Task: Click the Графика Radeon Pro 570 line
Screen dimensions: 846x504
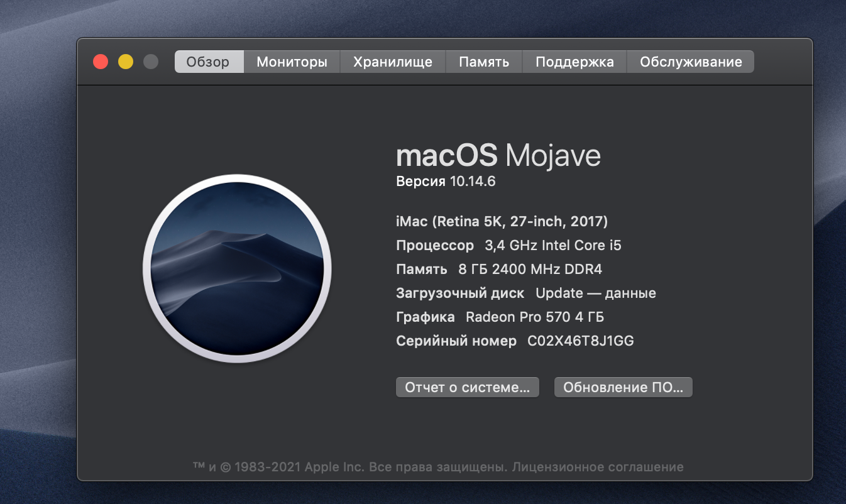Action: tap(500, 317)
